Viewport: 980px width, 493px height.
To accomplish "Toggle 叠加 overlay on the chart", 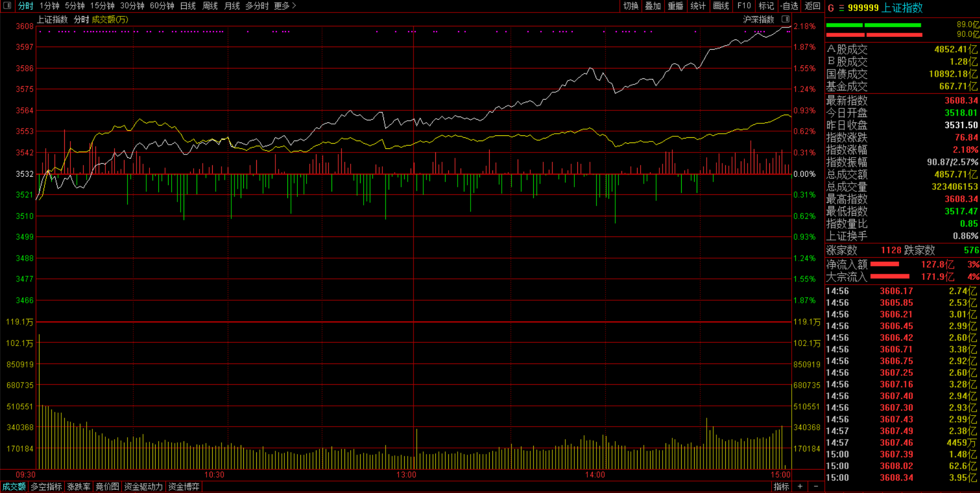I will point(653,6).
